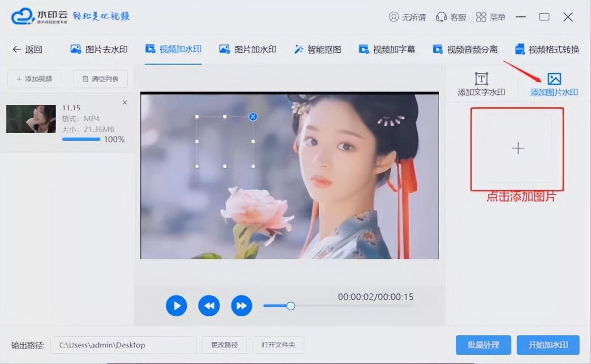Select the 添加文字水印 icon
The width and height of the screenshot is (591, 364).
click(481, 79)
